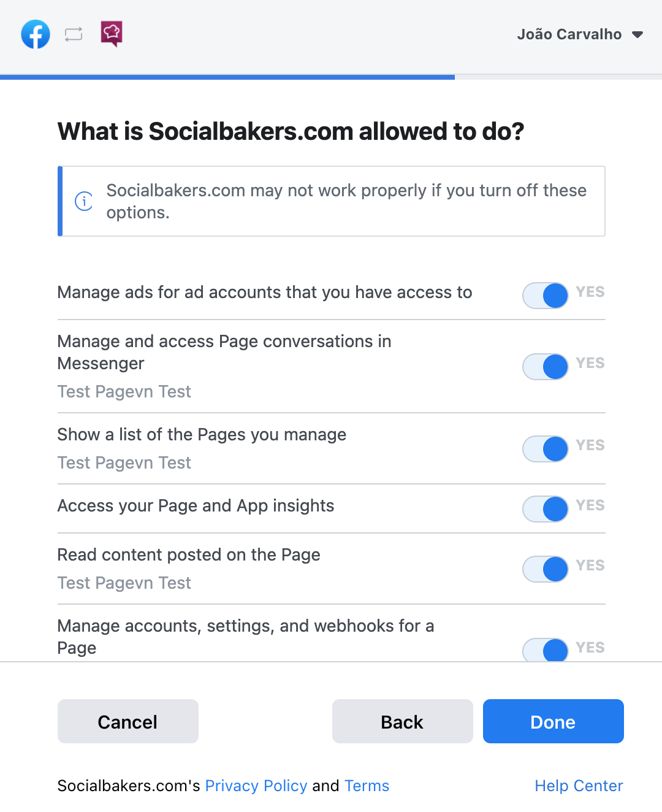Turn off the Messenger conversations permission

click(x=546, y=367)
